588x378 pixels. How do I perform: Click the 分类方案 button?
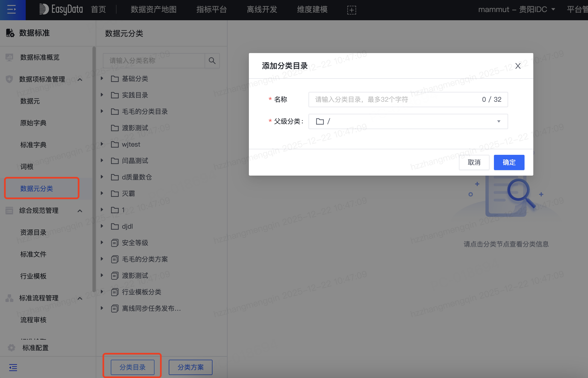click(x=191, y=367)
